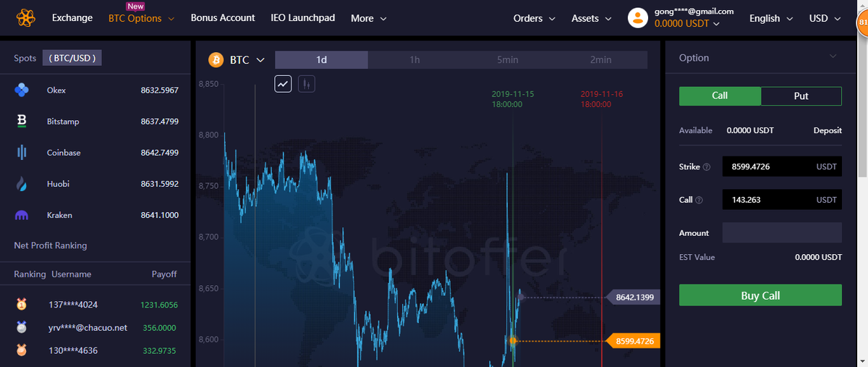Select the line chart view icon
The height and width of the screenshot is (367, 868).
[283, 84]
